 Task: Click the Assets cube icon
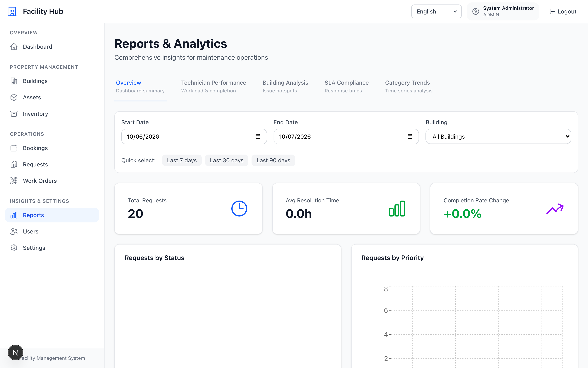14,97
